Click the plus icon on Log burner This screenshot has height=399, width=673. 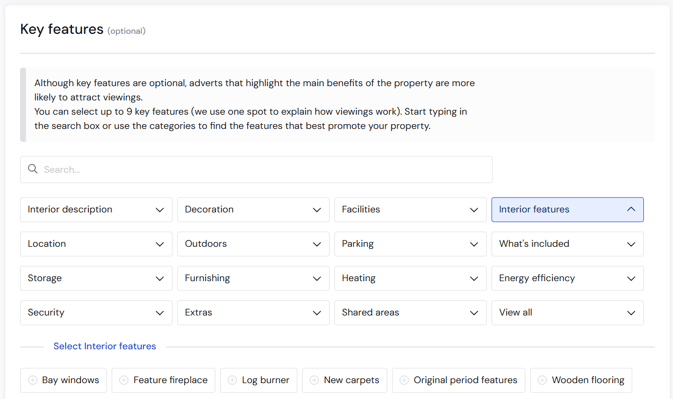coord(232,380)
